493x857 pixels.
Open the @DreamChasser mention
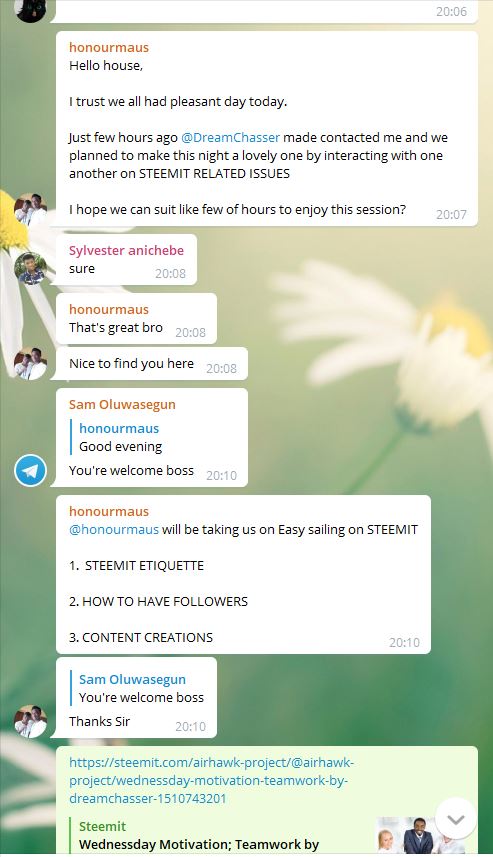tap(230, 137)
